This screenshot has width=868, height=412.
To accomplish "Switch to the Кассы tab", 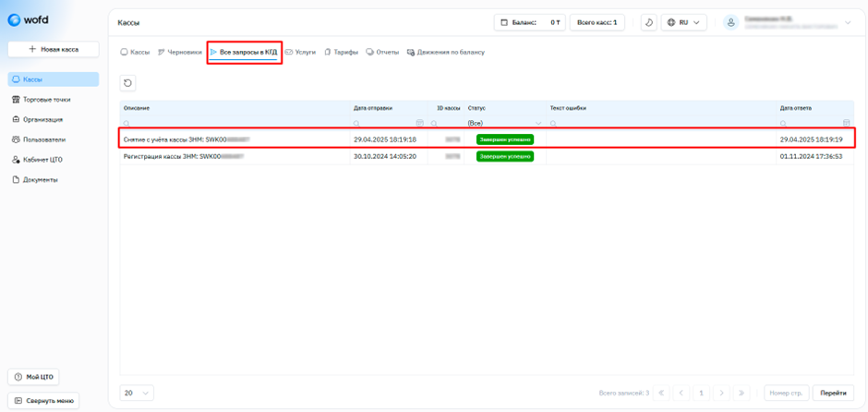I will coord(135,52).
